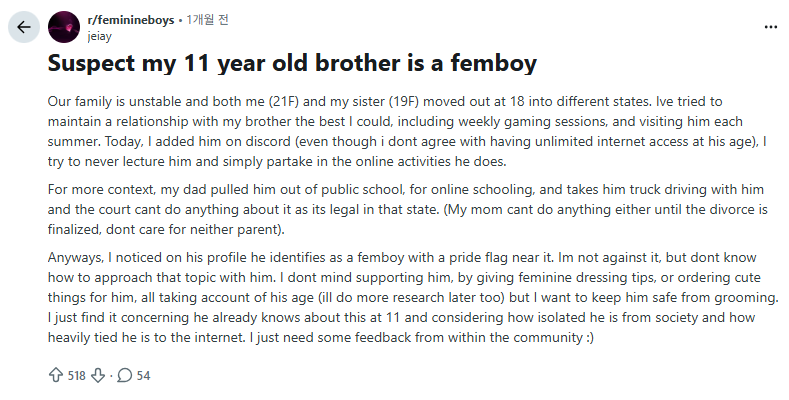This screenshot has height=400, width=789.
Task: Click the paragraph starting "Our family is unstable"
Action: 400,132
